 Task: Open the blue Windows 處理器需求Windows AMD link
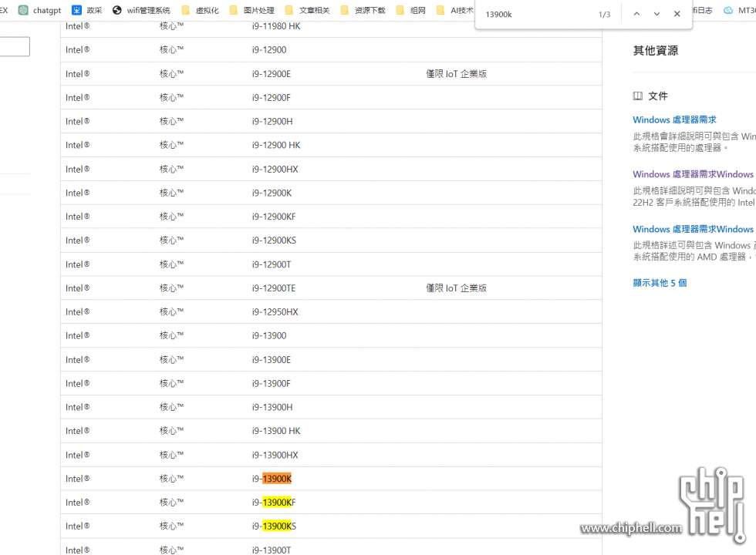click(x=694, y=229)
